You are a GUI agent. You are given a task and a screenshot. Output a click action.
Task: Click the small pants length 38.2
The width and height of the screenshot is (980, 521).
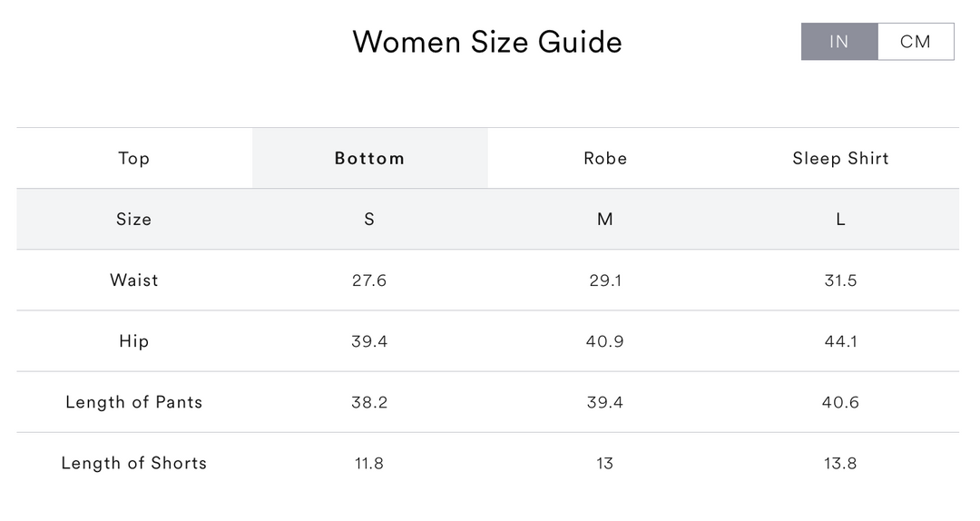369,402
